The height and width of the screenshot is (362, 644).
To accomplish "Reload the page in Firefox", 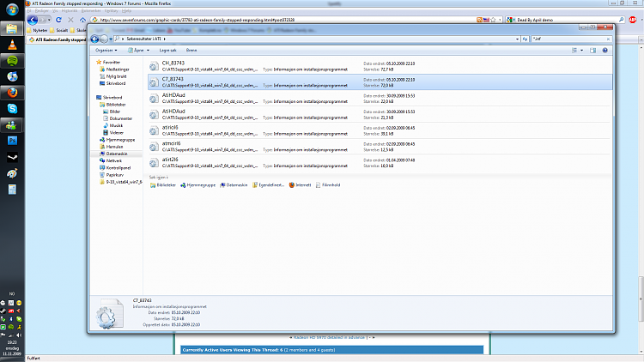I will [x=58, y=20].
